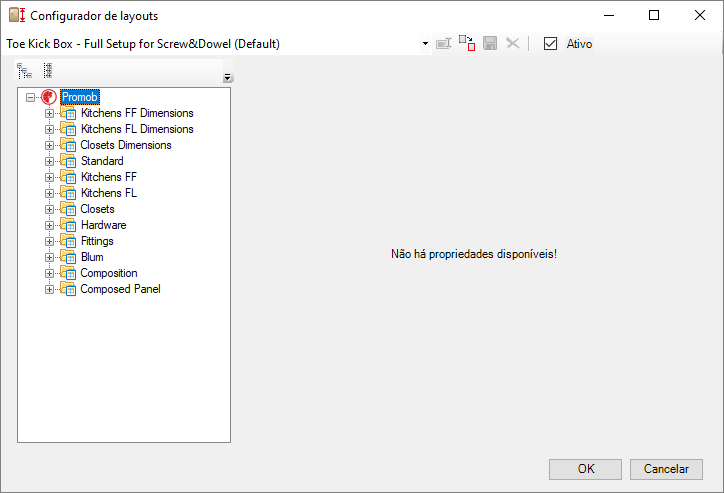Click the Closets Dimensions folder icon

(68, 145)
